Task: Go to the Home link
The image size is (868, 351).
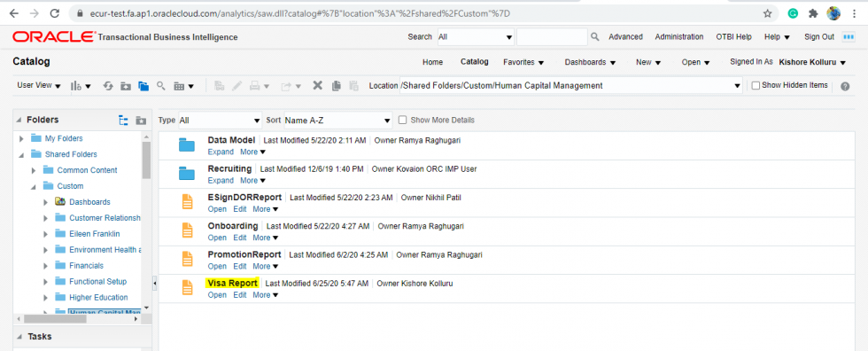Action: 432,62
